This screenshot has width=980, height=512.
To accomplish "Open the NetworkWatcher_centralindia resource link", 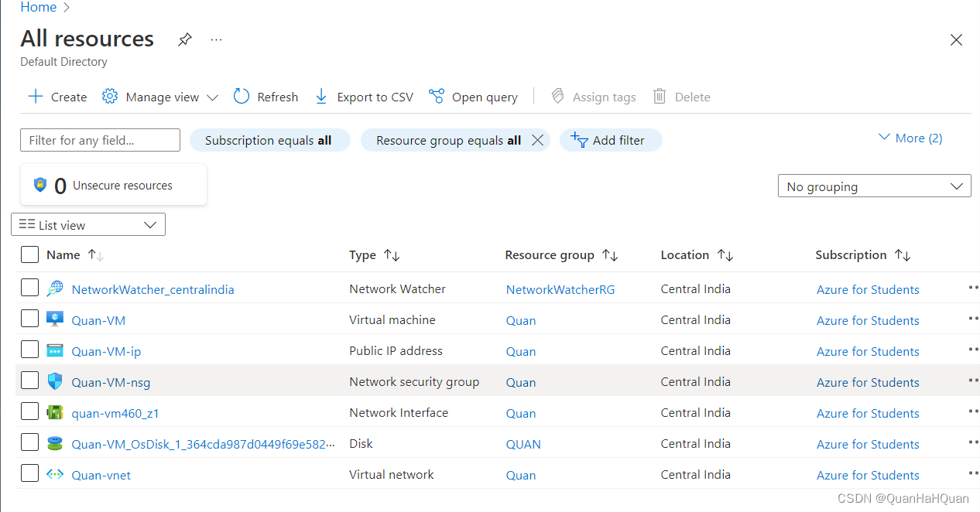I will (152, 290).
